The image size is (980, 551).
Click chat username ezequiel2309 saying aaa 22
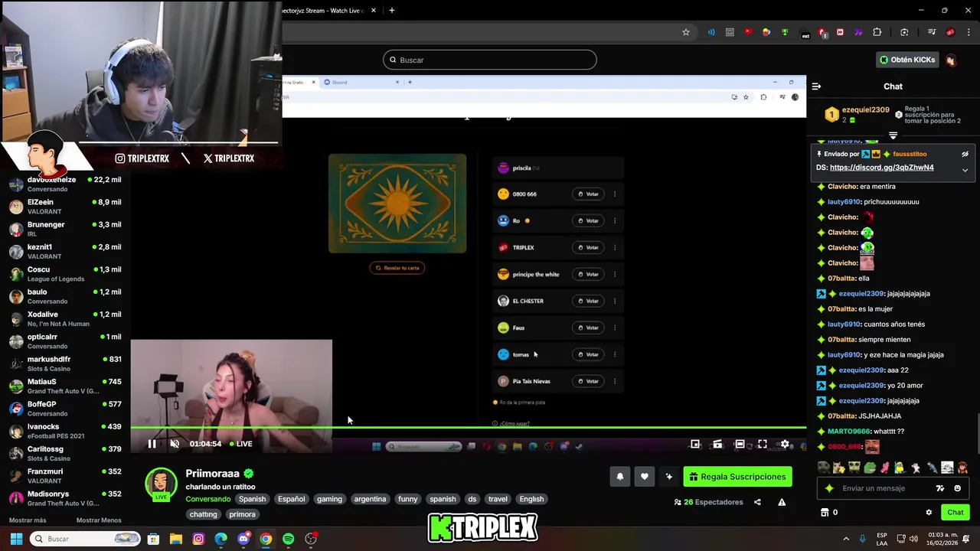coord(861,370)
